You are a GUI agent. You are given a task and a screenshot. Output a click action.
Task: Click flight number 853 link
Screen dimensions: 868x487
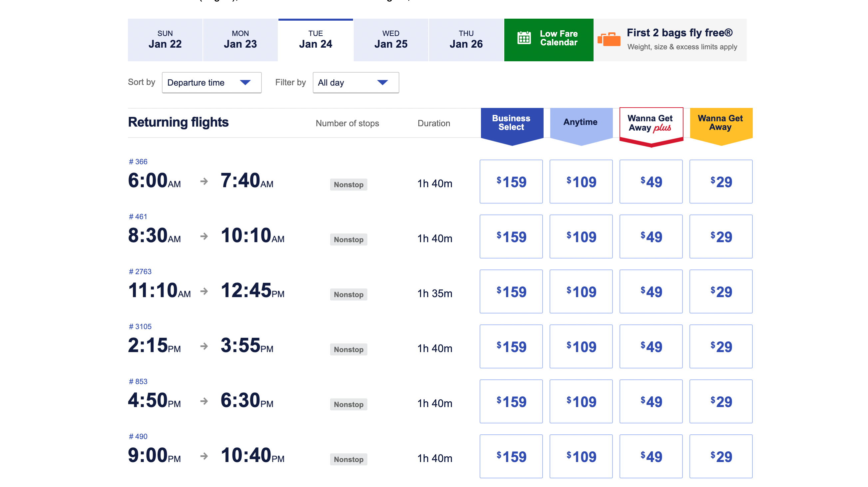point(138,381)
